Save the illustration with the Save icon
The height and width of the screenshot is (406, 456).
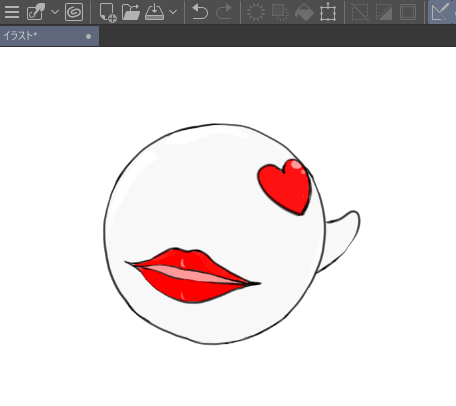(154, 12)
